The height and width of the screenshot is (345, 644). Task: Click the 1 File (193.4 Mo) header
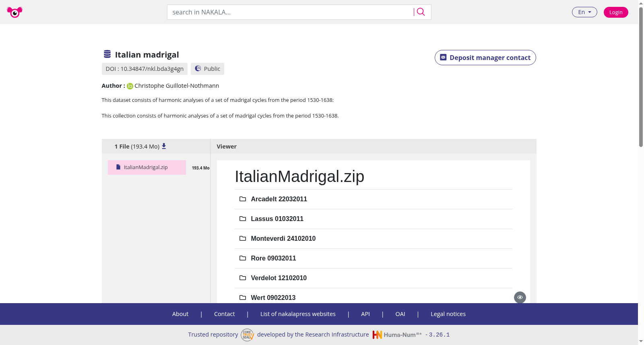point(137,147)
